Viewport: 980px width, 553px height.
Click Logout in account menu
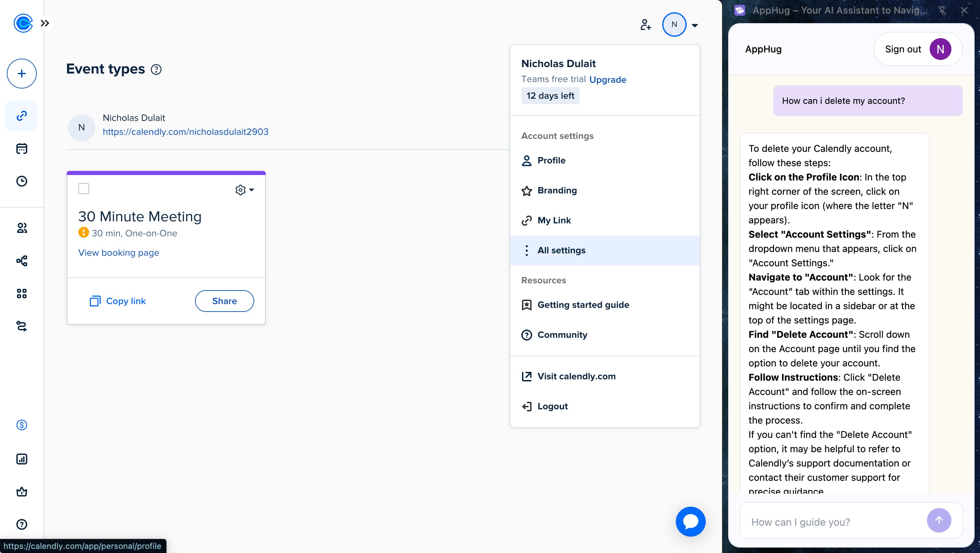[605, 407]
